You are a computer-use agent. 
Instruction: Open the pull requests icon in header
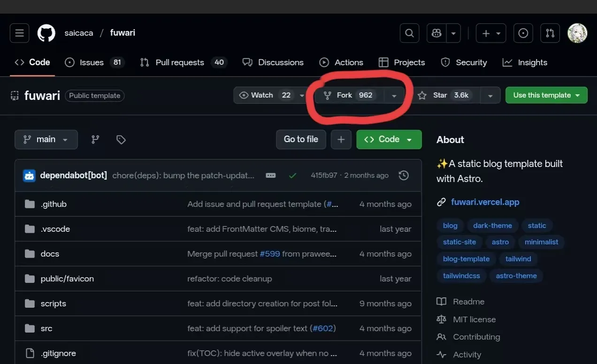point(550,33)
